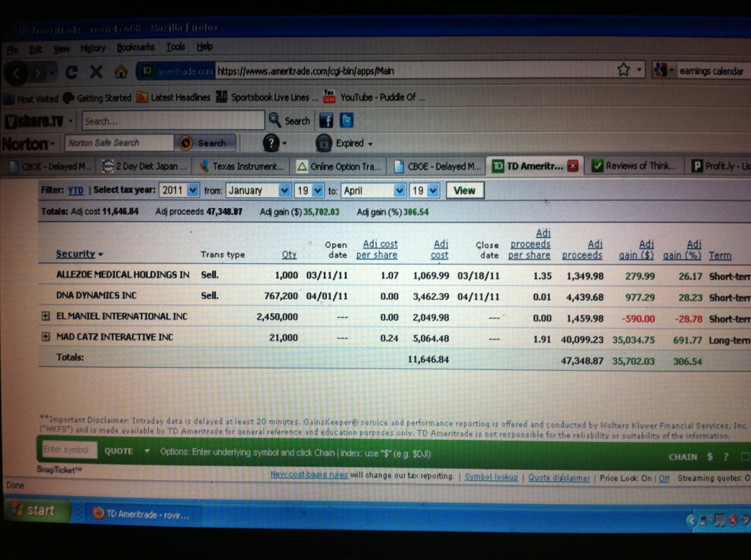Click the earnings calendar search box

(713, 71)
